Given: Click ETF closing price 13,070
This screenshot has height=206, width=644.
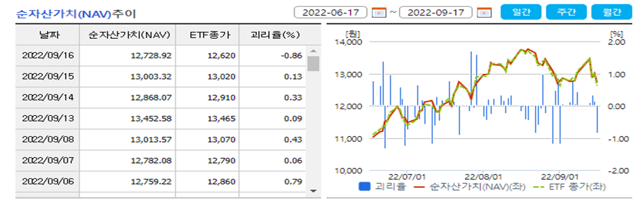Looking at the screenshot, I should [x=222, y=140].
